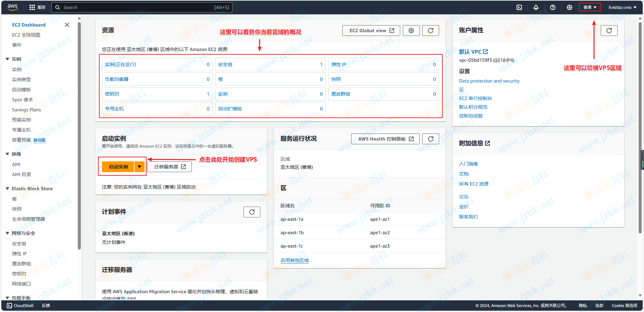This screenshot has width=644, height=312.
Task: Open the services grid menu
Action: coord(32,7)
